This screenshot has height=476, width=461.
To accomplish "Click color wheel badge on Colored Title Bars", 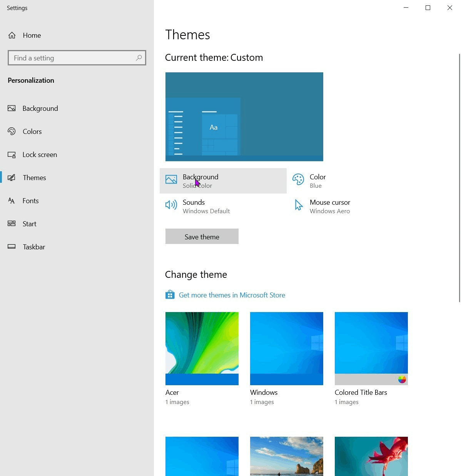I will point(402,379).
